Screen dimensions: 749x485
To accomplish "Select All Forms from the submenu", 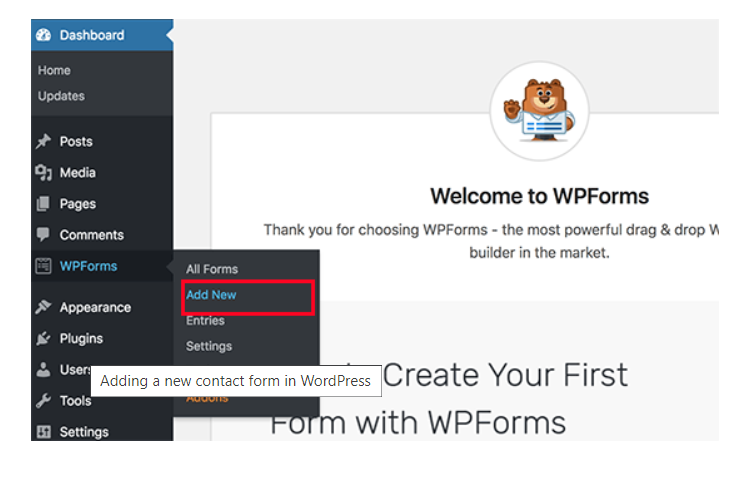I will [x=212, y=269].
